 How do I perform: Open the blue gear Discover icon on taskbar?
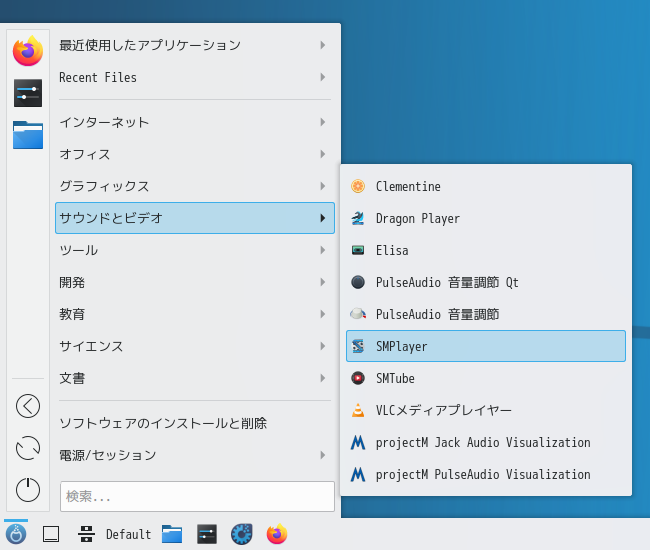[242, 534]
